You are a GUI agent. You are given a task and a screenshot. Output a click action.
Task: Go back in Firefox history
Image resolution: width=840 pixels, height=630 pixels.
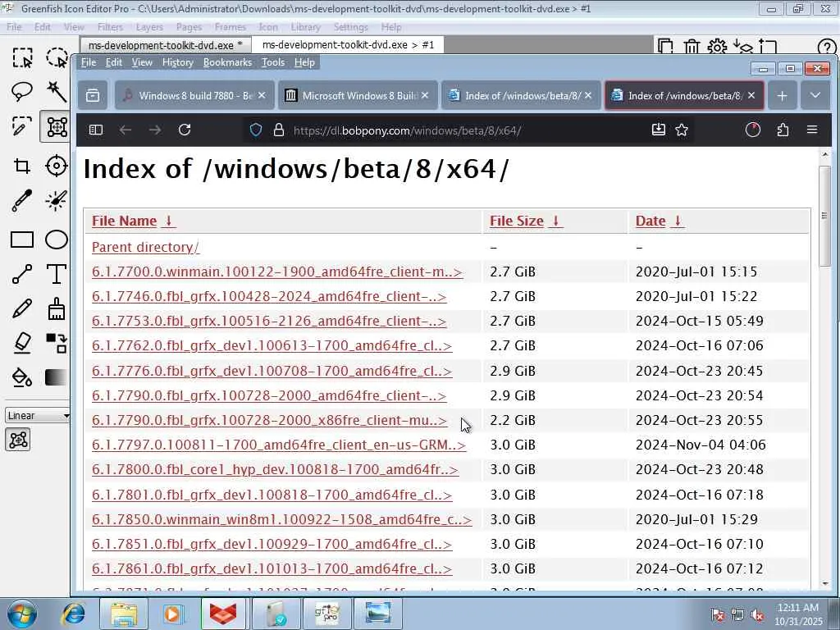point(126,130)
